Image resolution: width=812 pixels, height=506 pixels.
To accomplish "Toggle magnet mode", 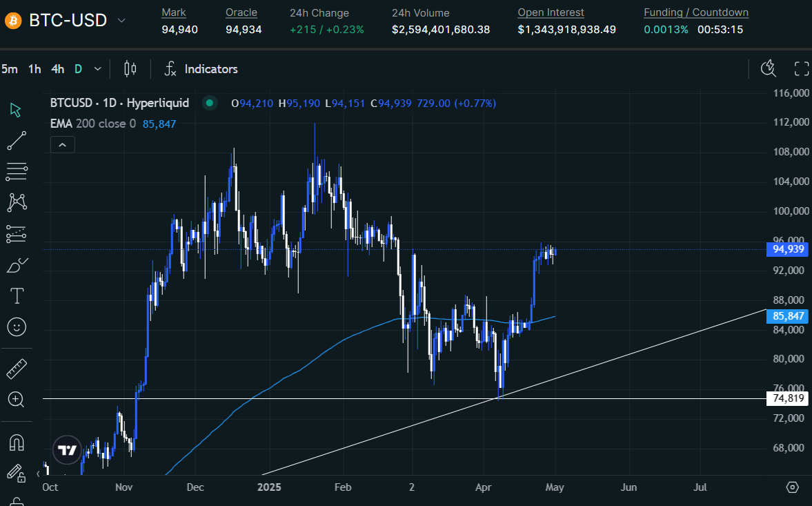I will point(17,442).
